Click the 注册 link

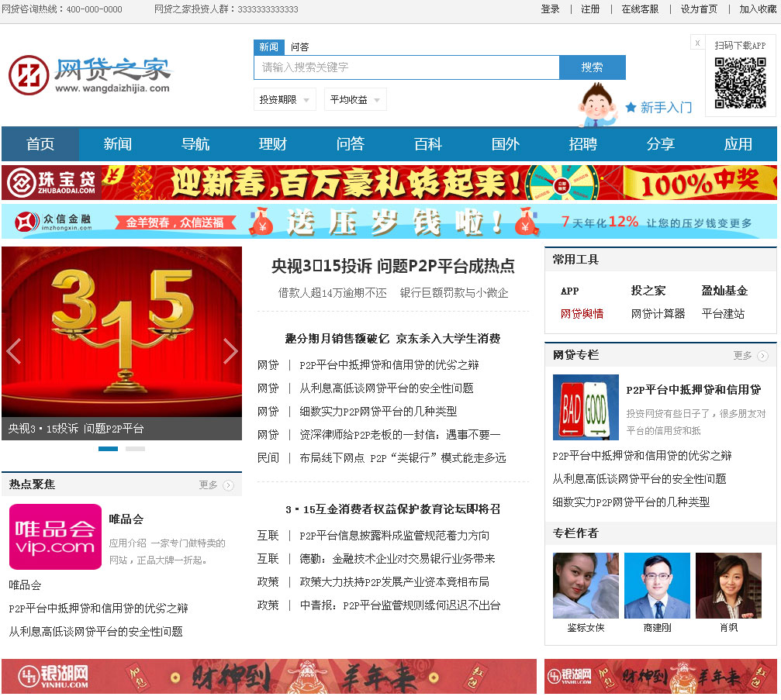[x=591, y=9]
